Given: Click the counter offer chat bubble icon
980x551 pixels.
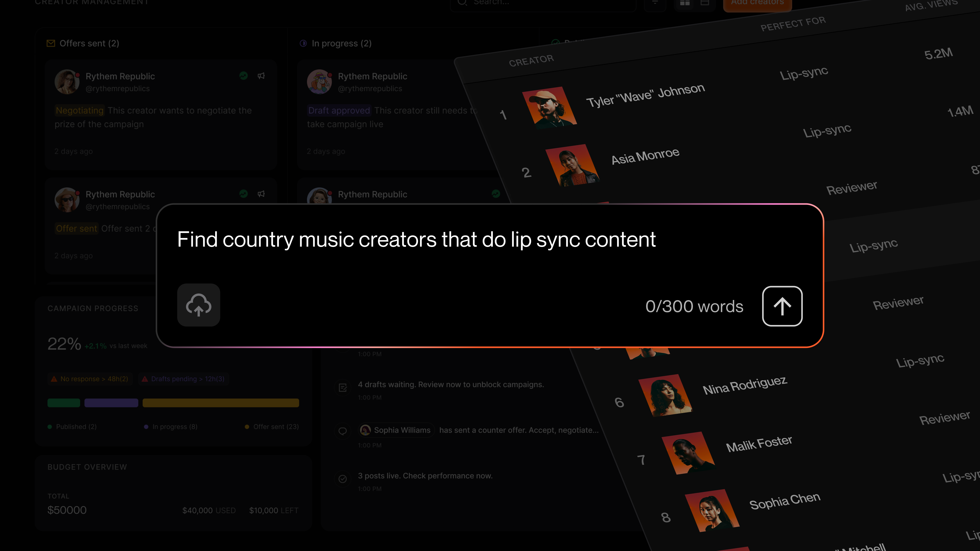Looking at the screenshot, I should point(343,431).
